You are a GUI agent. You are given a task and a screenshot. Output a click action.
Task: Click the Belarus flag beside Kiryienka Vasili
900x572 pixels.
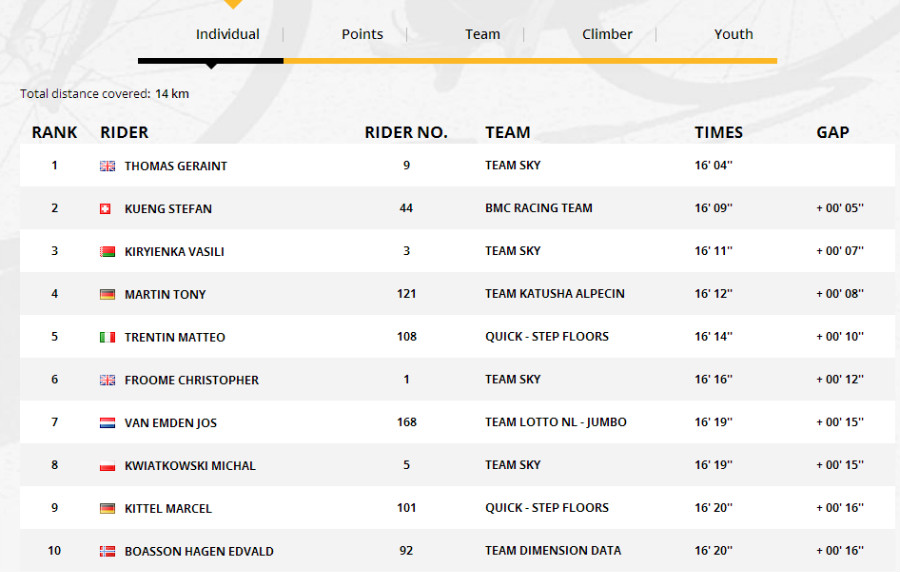107,251
